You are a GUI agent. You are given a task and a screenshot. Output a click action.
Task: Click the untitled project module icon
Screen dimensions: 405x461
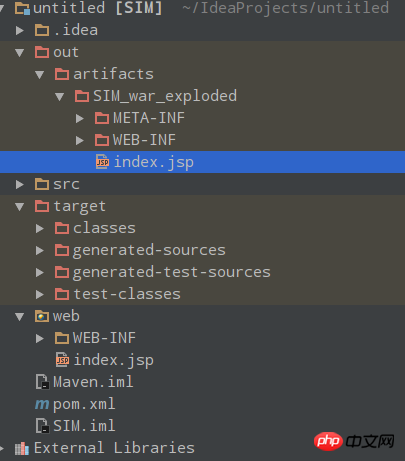click(x=23, y=8)
